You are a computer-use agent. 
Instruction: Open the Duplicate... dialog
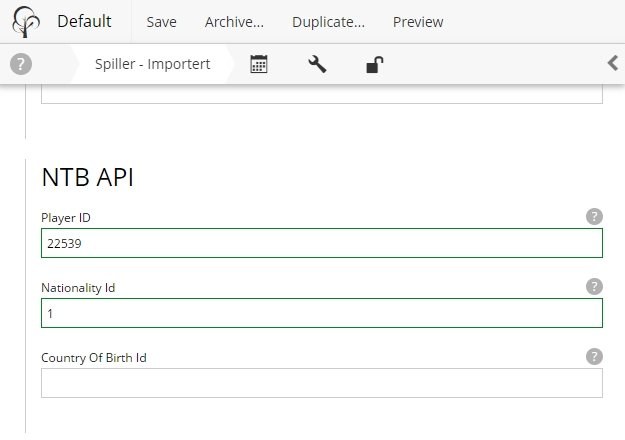pos(328,22)
